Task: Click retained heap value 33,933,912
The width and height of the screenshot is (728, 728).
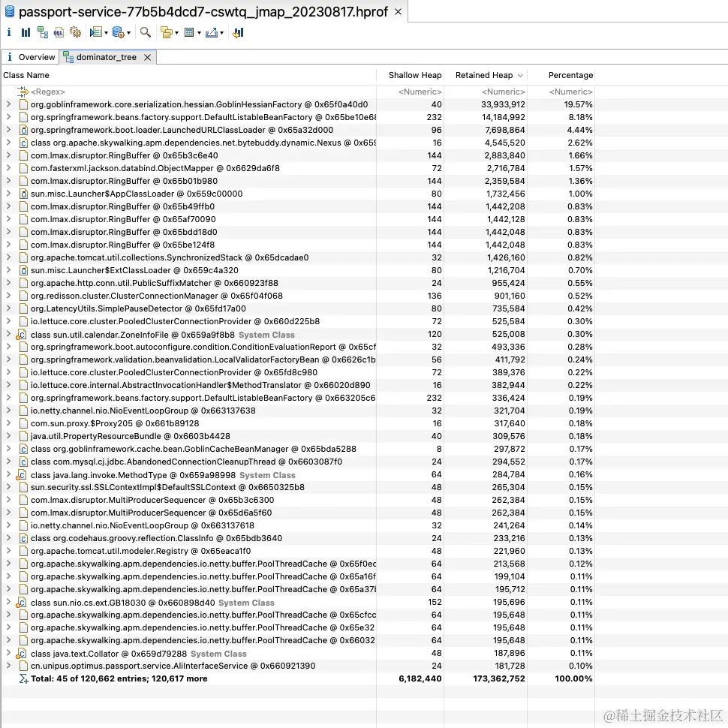Action: (x=503, y=104)
